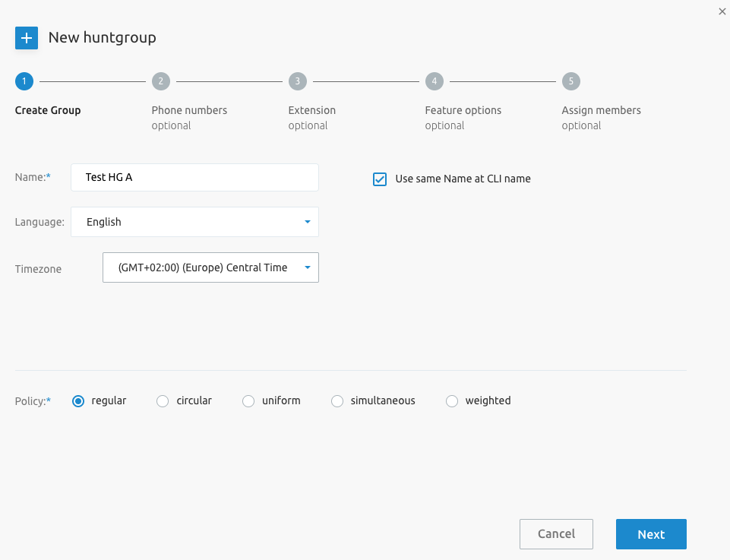This screenshot has height=560, width=730.
Task: Expand the Timezone dropdown arrow
Action: click(x=308, y=267)
